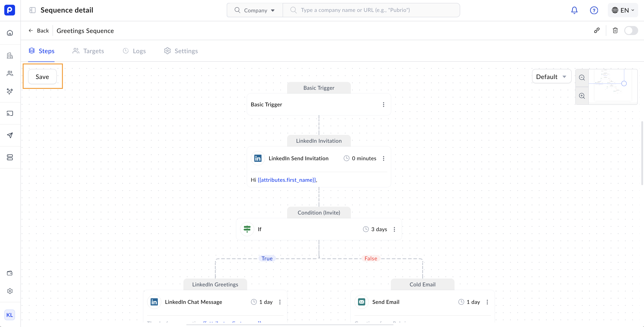
Task: Open Basic Trigger three-dot menu
Action: (x=383, y=105)
